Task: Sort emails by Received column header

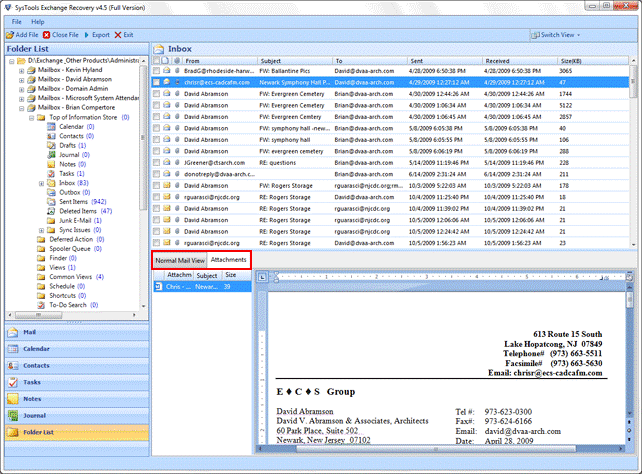Action: (x=520, y=61)
